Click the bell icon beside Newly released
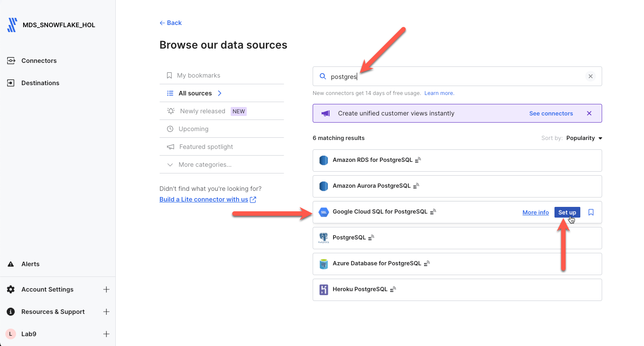 coord(171,111)
